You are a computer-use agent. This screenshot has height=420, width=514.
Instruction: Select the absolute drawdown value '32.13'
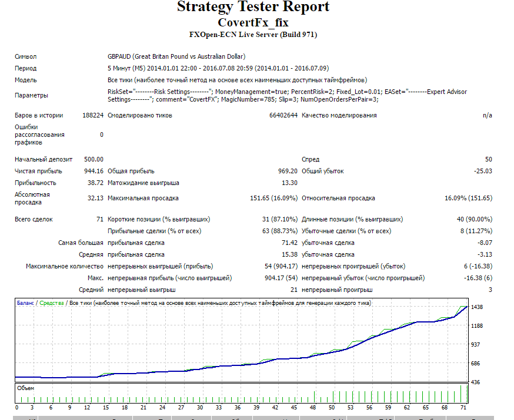pyautogui.click(x=95, y=199)
